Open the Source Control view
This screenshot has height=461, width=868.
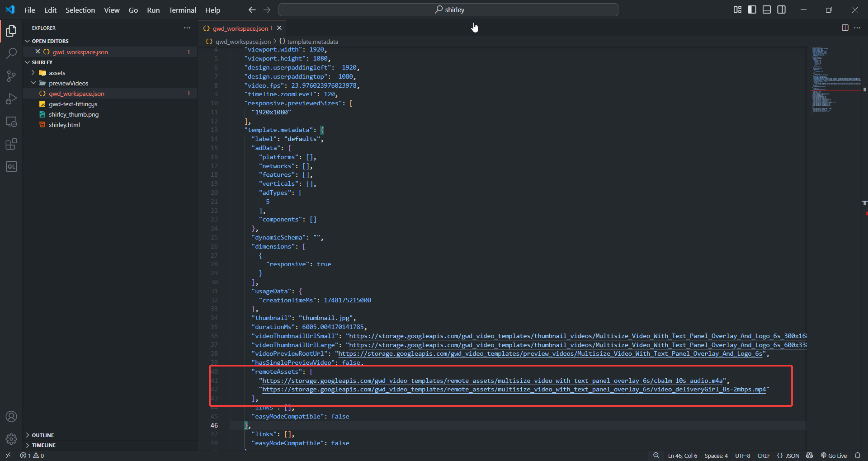(11, 76)
